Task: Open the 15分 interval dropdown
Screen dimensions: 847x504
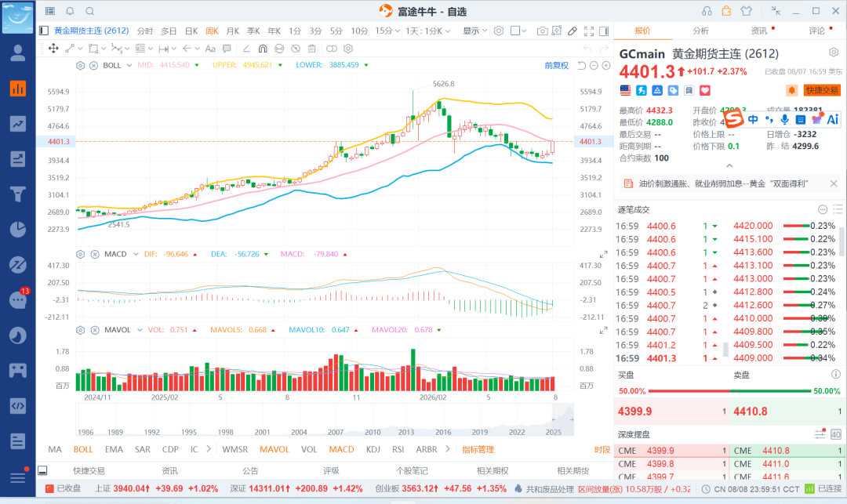Action: [x=387, y=31]
